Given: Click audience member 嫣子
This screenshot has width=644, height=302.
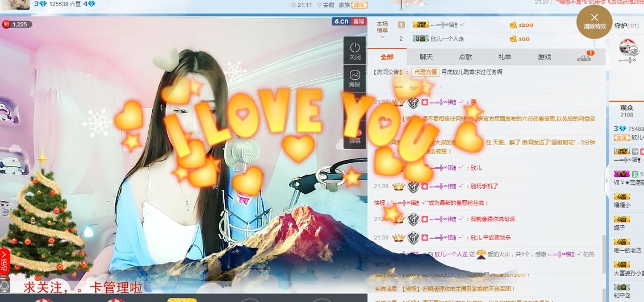Looking at the screenshot, I should pyautogui.click(x=620, y=227).
